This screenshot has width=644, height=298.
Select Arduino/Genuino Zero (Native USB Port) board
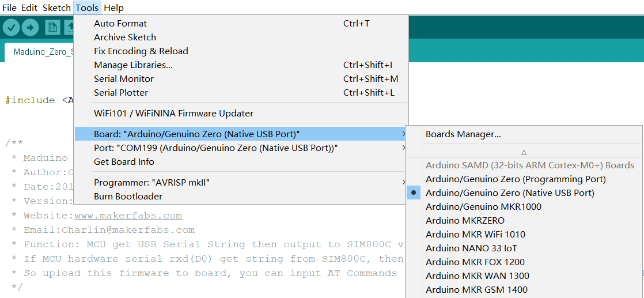point(524,193)
